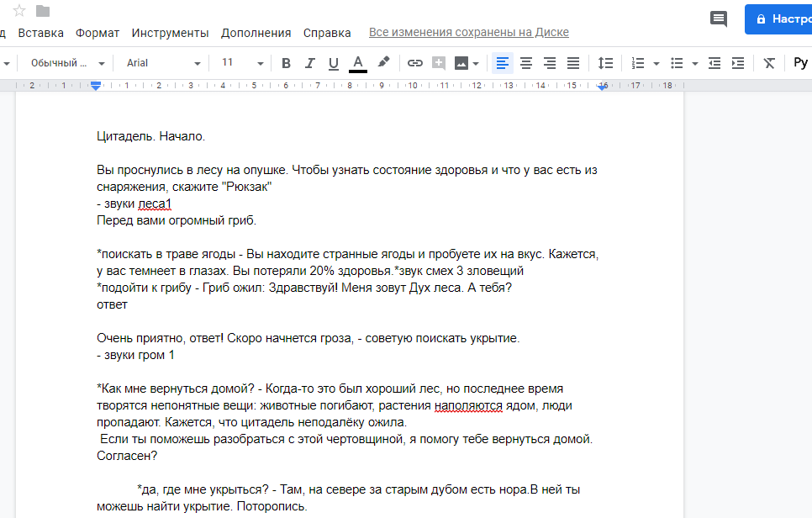Insert an image with the picture icon
812x518 pixels.
click(x=461, y=63)
